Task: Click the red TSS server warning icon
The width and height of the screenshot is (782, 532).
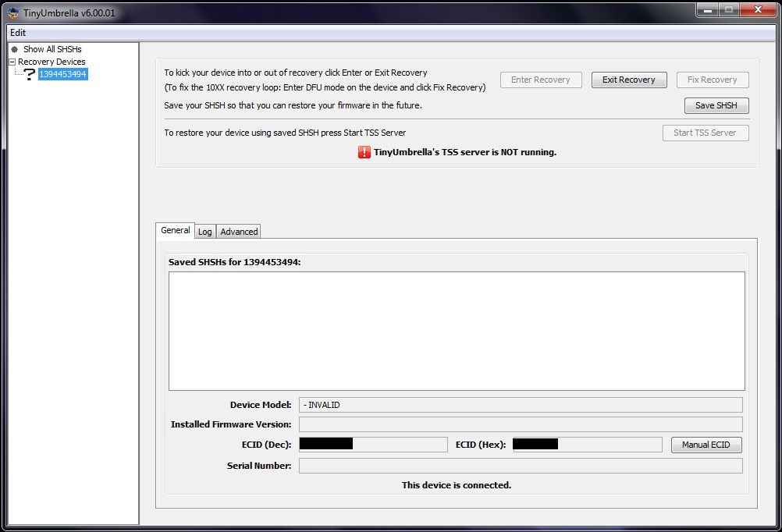Action: coord(364,152)
